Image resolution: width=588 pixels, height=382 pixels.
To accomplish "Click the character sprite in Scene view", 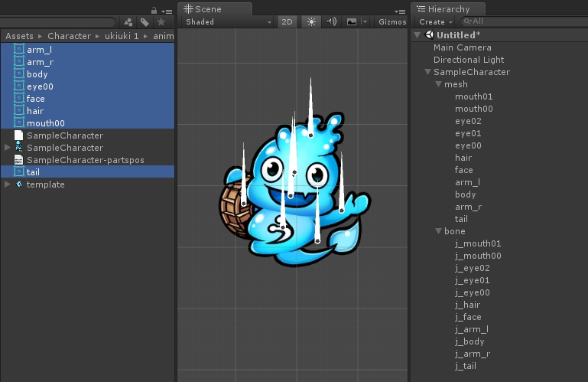I will pyautogui.click(x=295, y=190).
